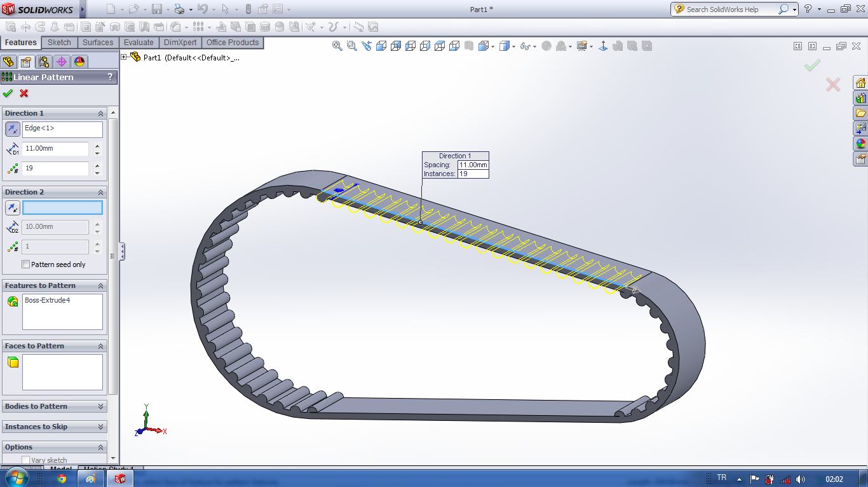Click the Zoom to Fit magnifier icon
Image resolution: width=868 pixels, height=487 pixels.
[337, 46]
